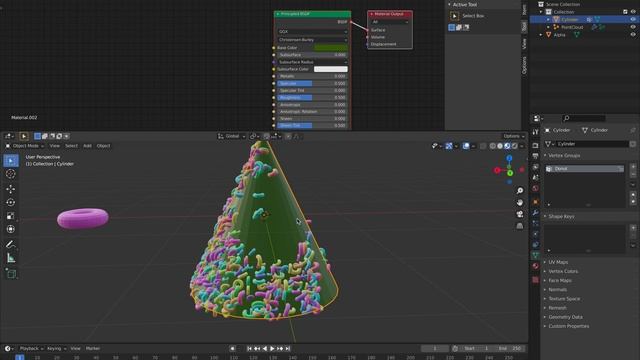Open the viewport Object menu

tap(103, 146)
